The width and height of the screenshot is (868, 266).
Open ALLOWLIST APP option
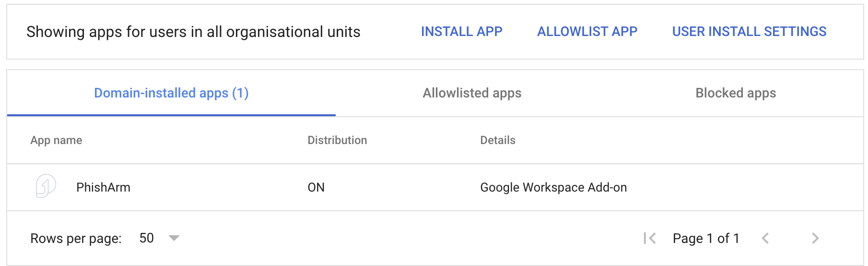pos(587,32)
